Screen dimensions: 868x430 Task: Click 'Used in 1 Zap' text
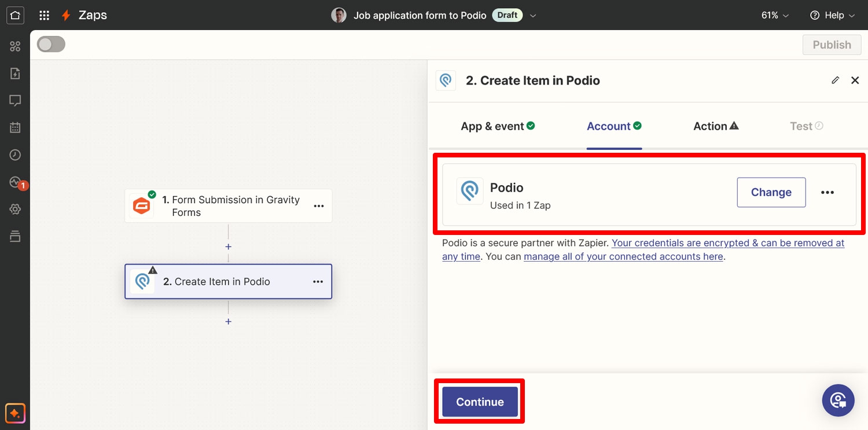tap(520, 205)
